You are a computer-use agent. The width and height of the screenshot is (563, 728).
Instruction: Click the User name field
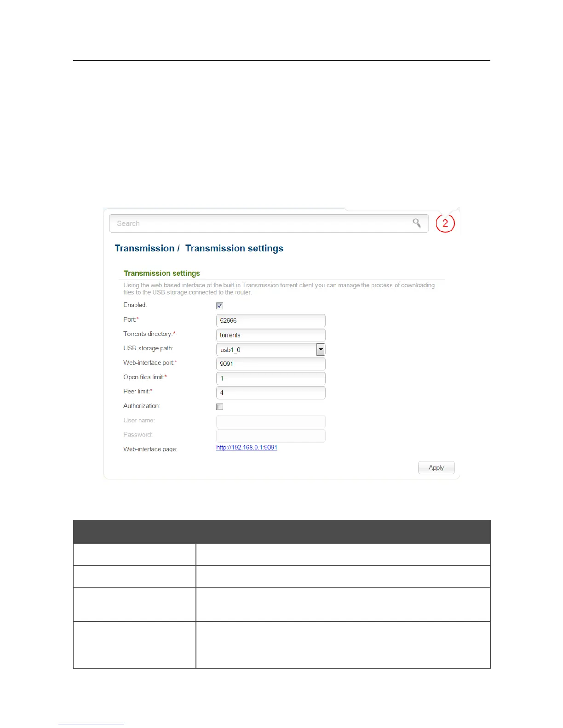pyautogui.click(x=270, y=421)
